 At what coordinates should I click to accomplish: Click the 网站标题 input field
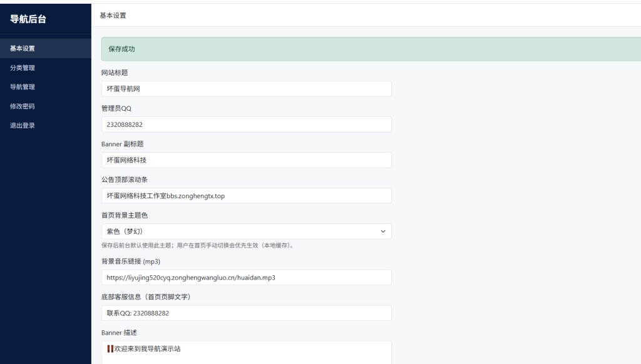[x=245, y=88]
